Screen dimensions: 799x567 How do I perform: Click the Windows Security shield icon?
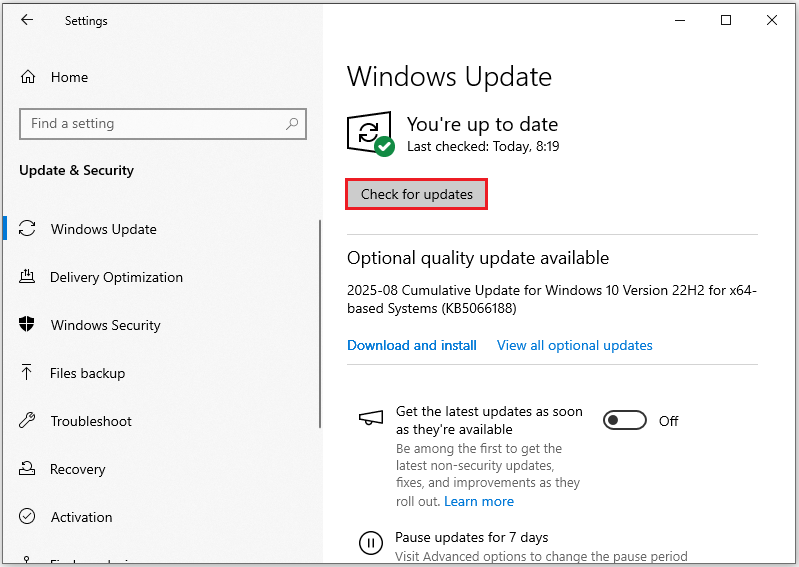pyautogui.click(x=28, y=325)
